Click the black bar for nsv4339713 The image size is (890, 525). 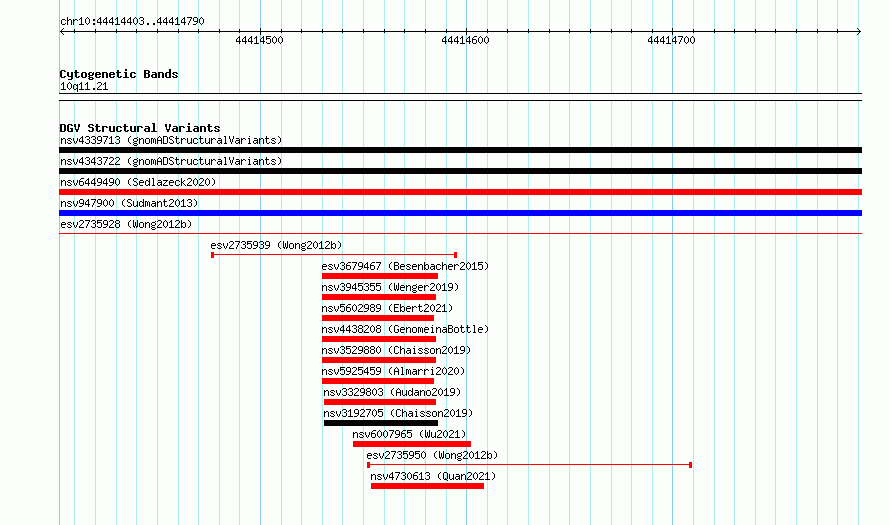[x=460, y=150]
